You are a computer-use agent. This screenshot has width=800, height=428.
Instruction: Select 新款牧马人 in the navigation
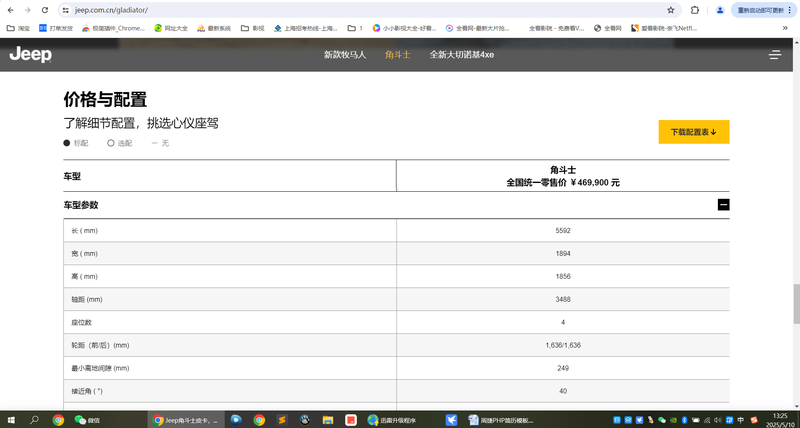[345, 55]
